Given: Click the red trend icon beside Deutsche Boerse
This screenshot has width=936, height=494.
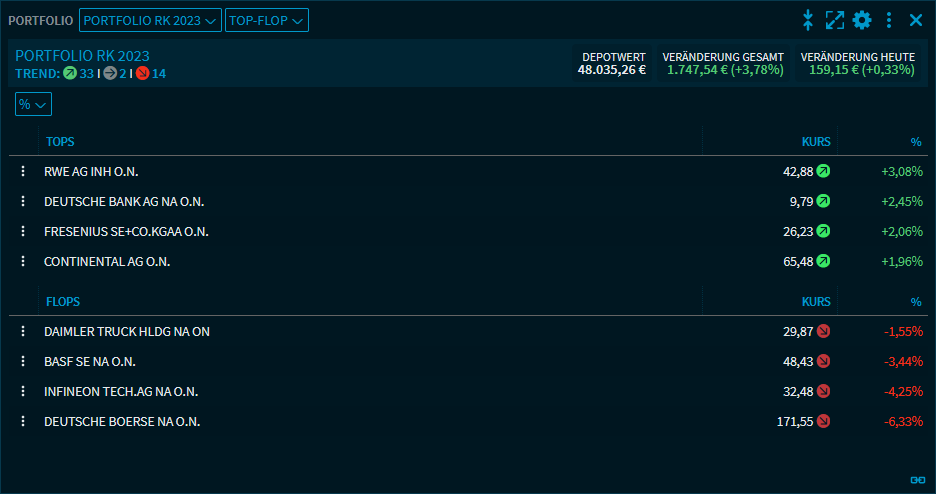Looking at the screenshot, I should [x=823, y=422].
